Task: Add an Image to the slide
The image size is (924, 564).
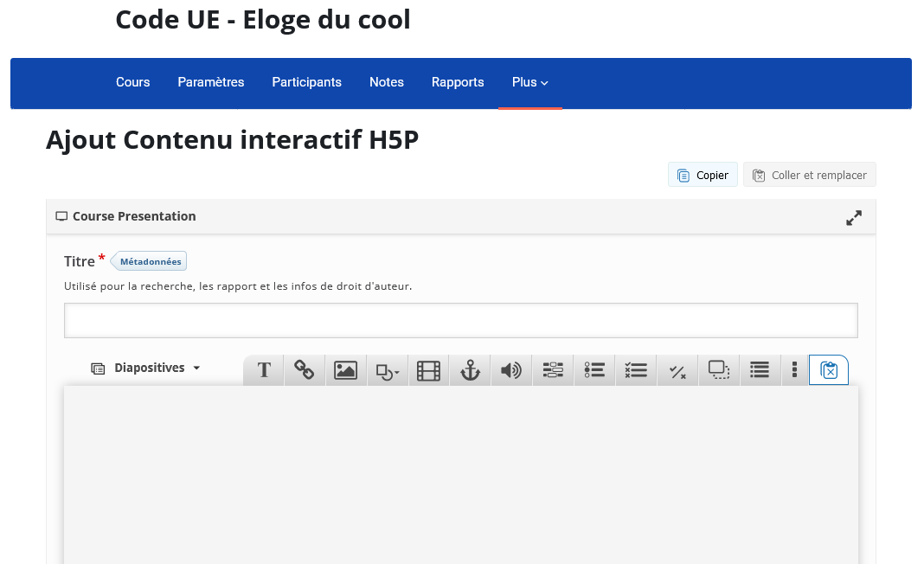Action: pos(345,370)
